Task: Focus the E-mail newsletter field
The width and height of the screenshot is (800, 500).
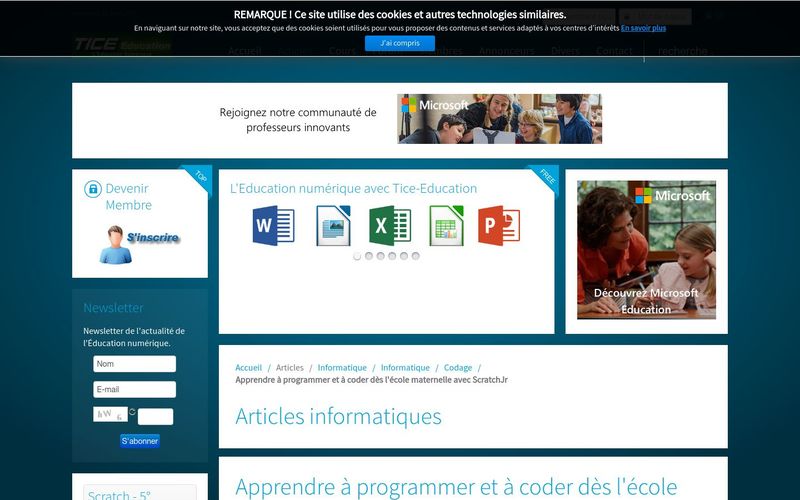Action: click(135, 389)
